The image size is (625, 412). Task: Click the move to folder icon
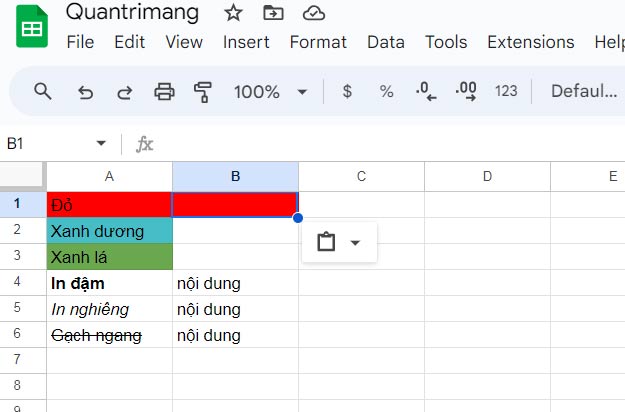tap(273, 13)
